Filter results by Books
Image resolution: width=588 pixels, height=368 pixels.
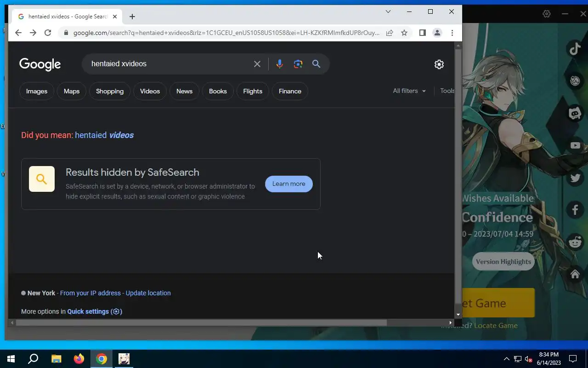pos(218,91)
